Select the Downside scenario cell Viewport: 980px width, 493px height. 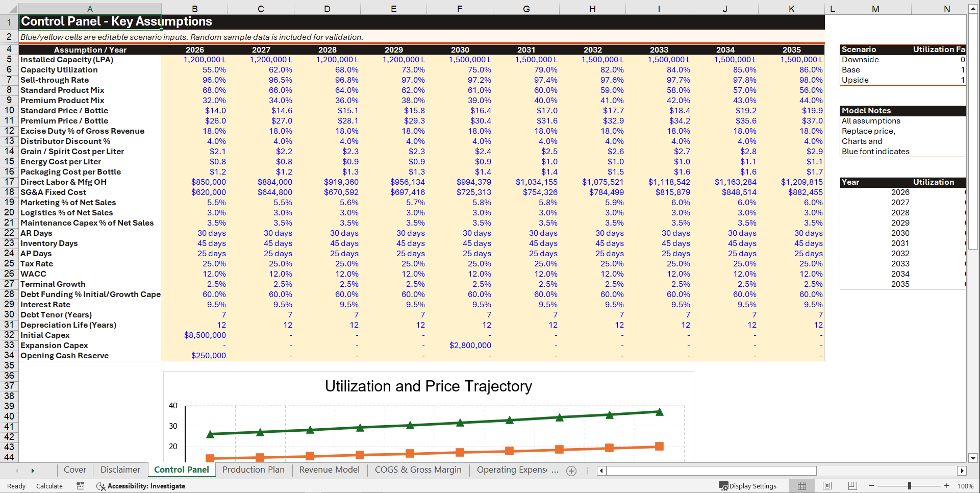tap(875, 60)
